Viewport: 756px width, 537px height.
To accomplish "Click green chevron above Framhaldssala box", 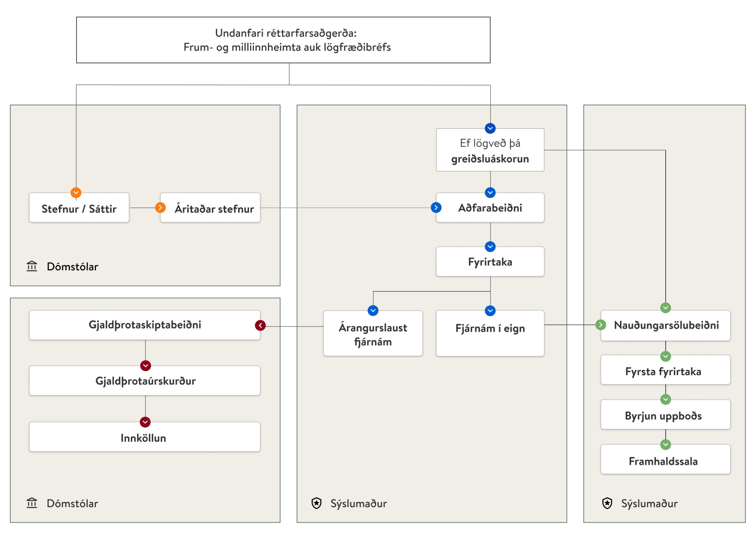I will [665, 444].
